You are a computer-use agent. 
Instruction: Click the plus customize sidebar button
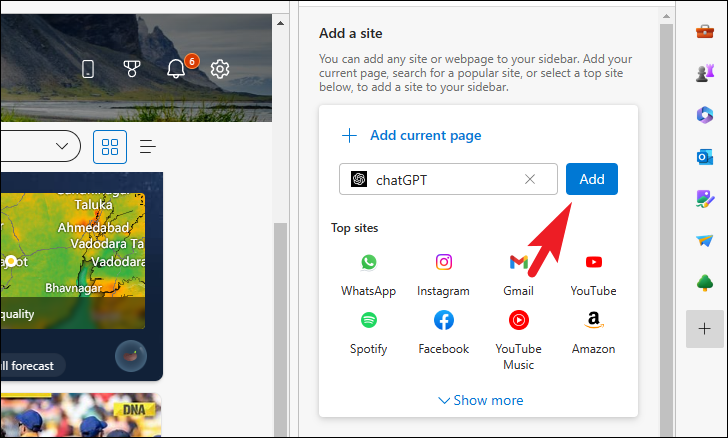[704, 329]
